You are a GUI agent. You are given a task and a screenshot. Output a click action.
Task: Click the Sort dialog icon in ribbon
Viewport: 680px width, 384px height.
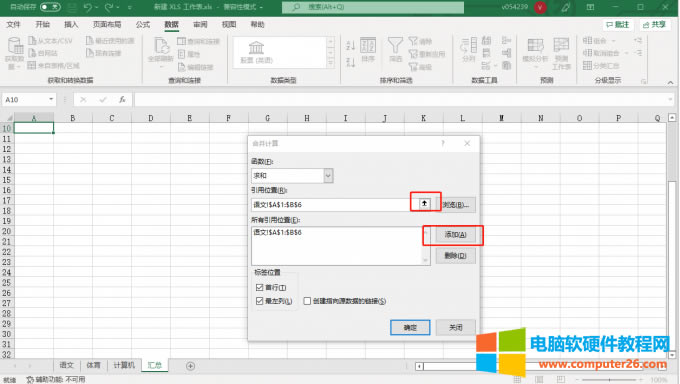coord(368,45)
